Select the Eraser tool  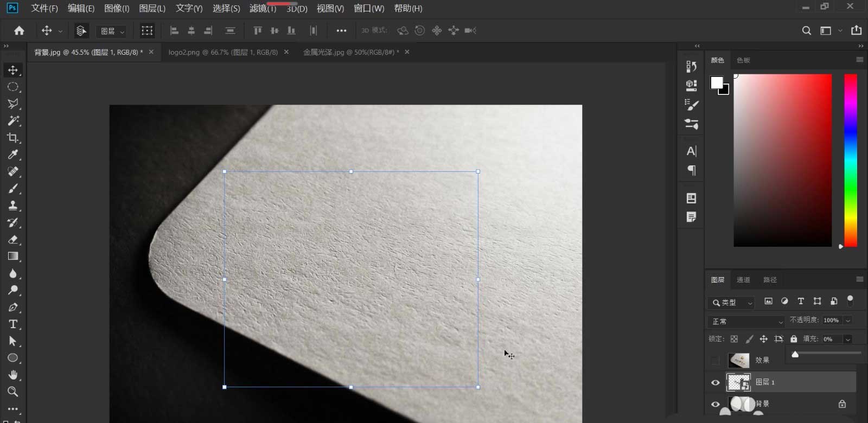click(13, 239)
